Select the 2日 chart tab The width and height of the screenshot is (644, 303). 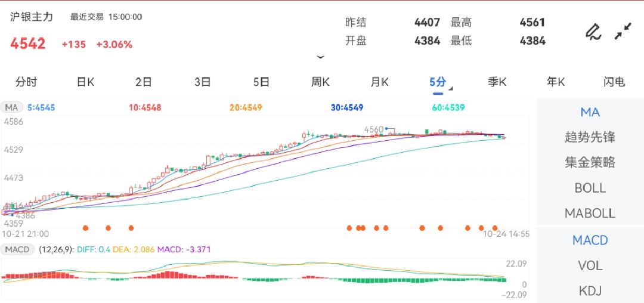pyautogui.click(x=144, y=82)
